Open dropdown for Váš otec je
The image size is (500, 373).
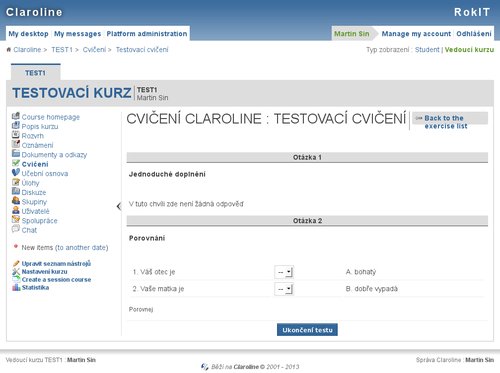(x=284, y=272)
